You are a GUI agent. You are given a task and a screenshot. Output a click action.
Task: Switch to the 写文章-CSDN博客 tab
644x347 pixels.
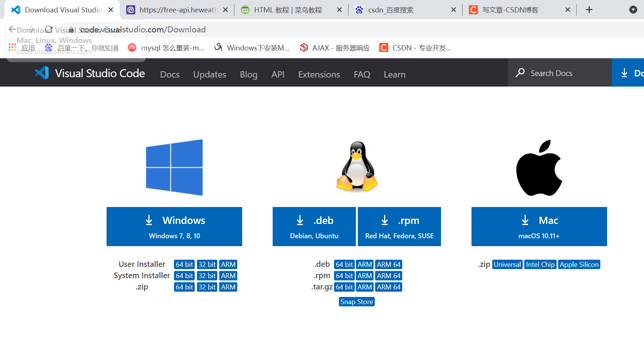[x=519, y=10]
